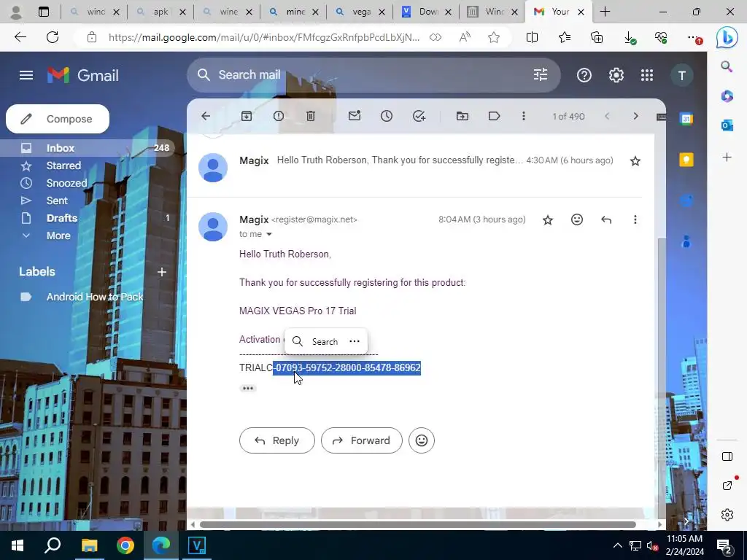The width and height of the screenshot is (747, 560).
Task: Click the Forward button
Action: pos(362,440)
